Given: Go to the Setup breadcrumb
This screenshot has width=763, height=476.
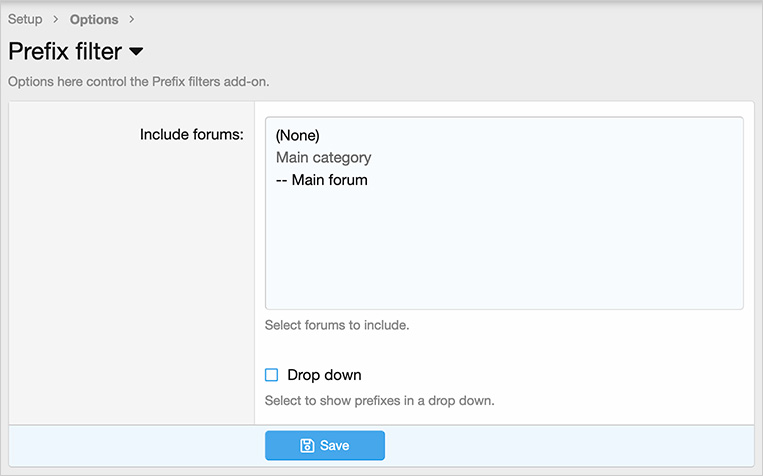Looking at the screenshot, I should click(x=25, y=19).
